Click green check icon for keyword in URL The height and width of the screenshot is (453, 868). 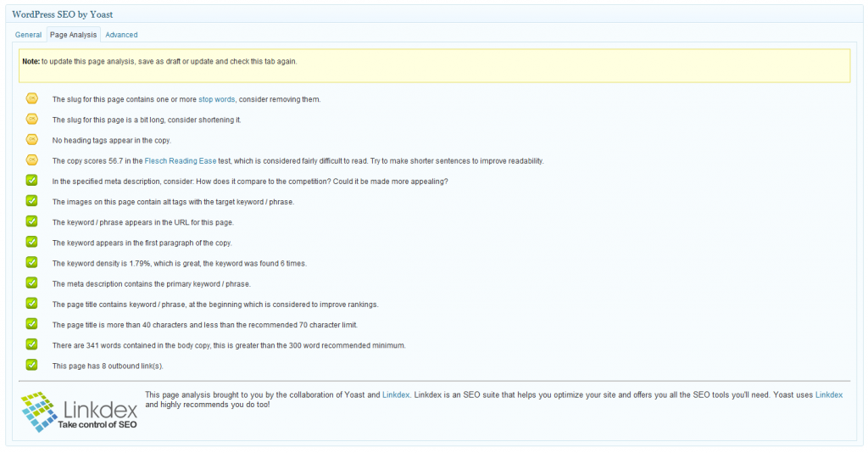[x=31, y=221]
